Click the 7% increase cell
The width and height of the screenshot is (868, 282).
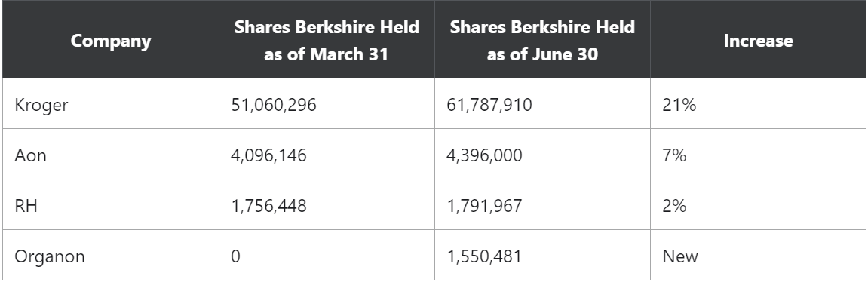click(x=758, y=155)
